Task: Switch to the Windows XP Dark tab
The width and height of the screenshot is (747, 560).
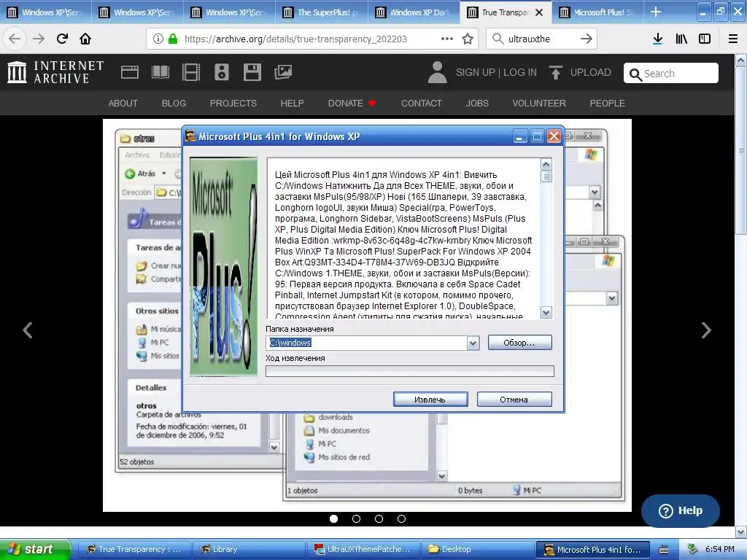Action: (414, 12)
